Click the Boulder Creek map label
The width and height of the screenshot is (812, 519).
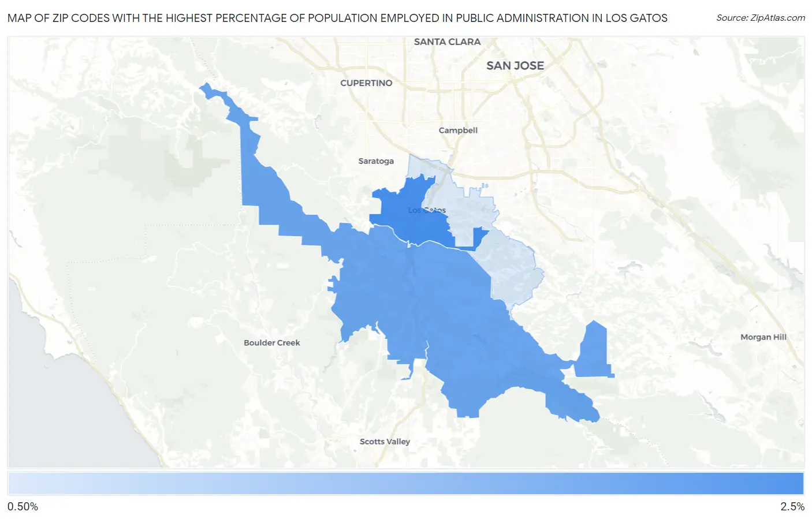tap(272, 343)
